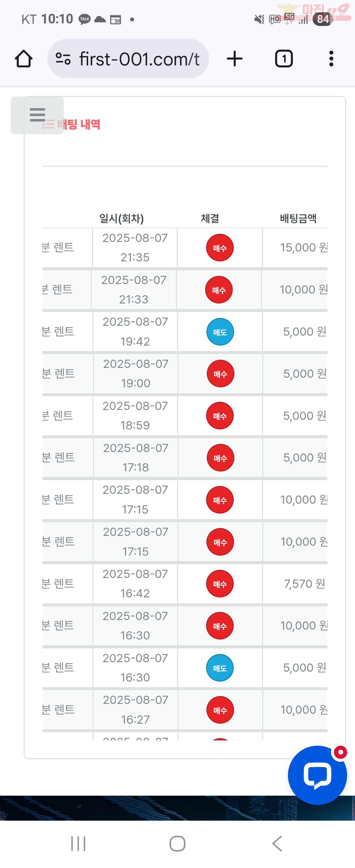Tap the 매수 badge for 21:35 bet
Image resolution: width=355 pixels, height=868 pixels.
coord(220,248)
